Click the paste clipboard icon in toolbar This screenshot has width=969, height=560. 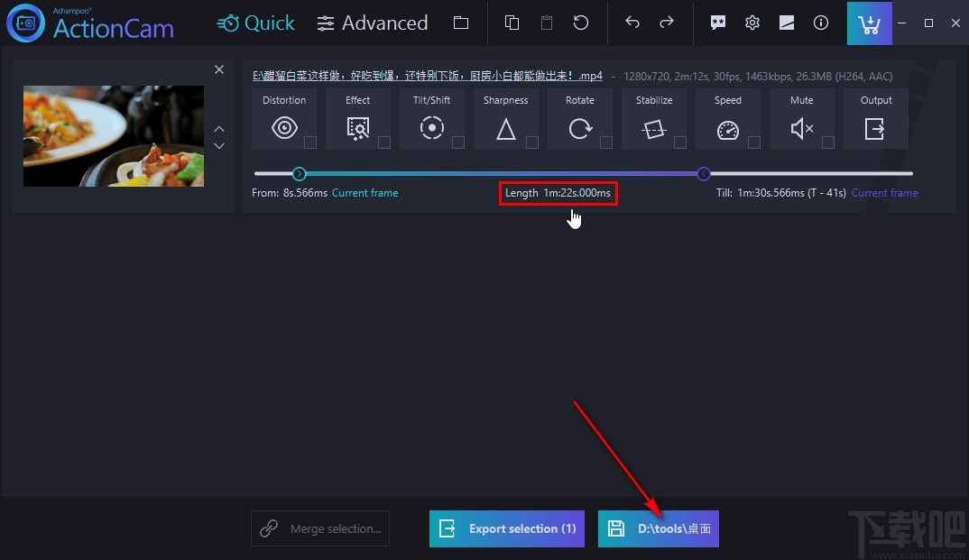[546, 23]
